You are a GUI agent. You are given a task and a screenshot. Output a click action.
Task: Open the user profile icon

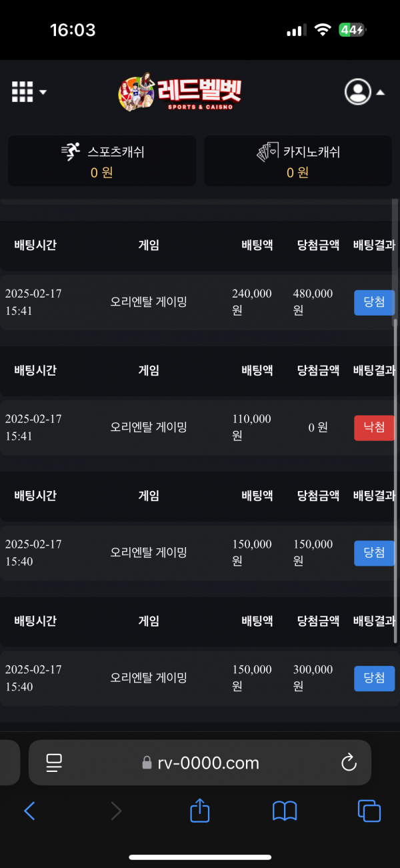(358, 92)
